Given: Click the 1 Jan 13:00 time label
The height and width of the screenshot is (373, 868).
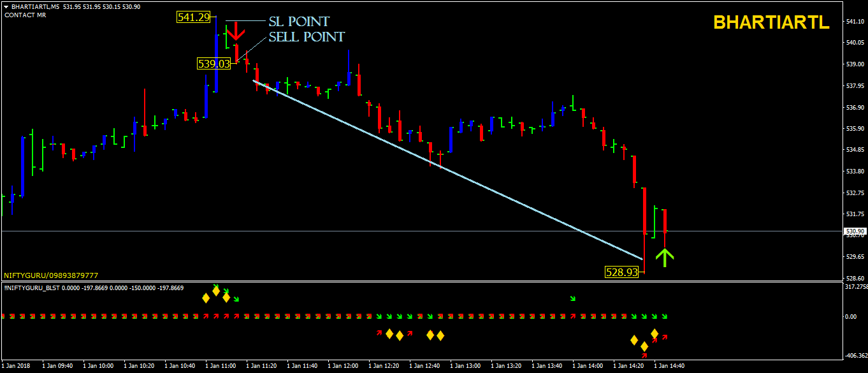Looking at the screenshot, I should coord(465,366).
